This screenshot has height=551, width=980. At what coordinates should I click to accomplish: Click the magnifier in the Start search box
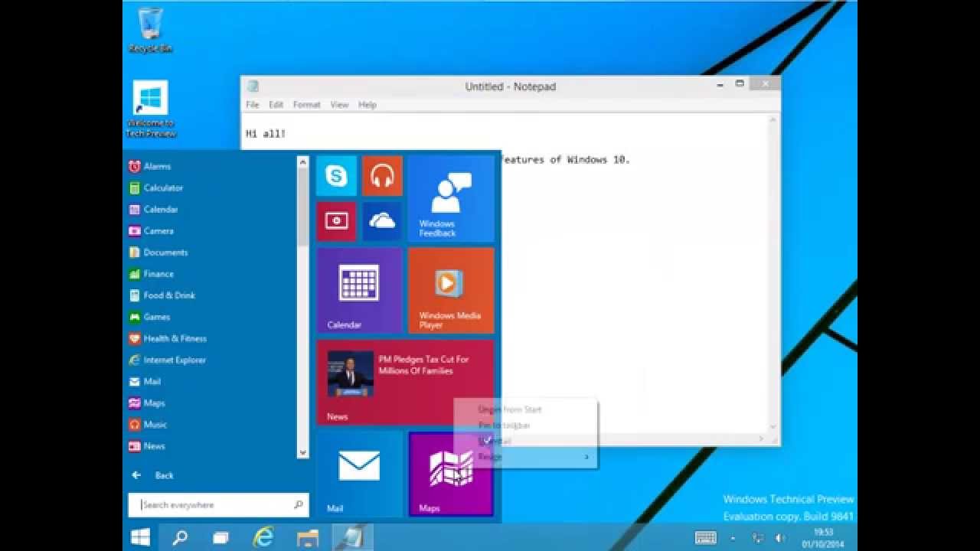point(299,505)
